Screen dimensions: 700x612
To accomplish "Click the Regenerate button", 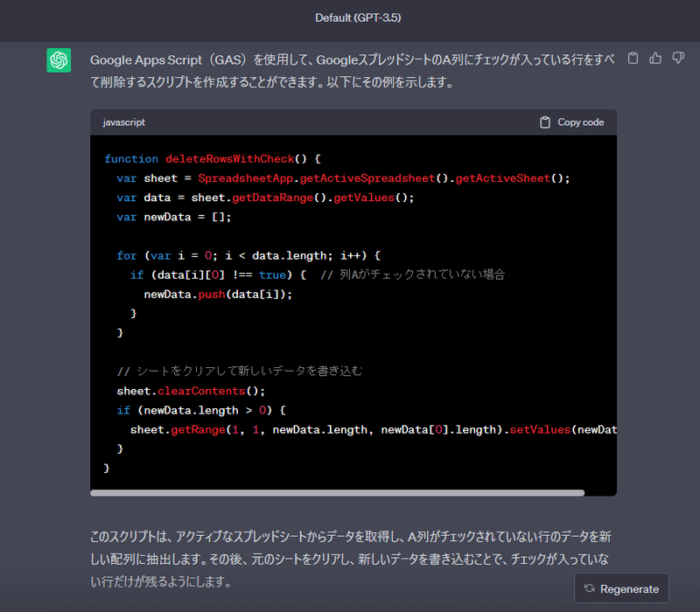I will 621,588.
